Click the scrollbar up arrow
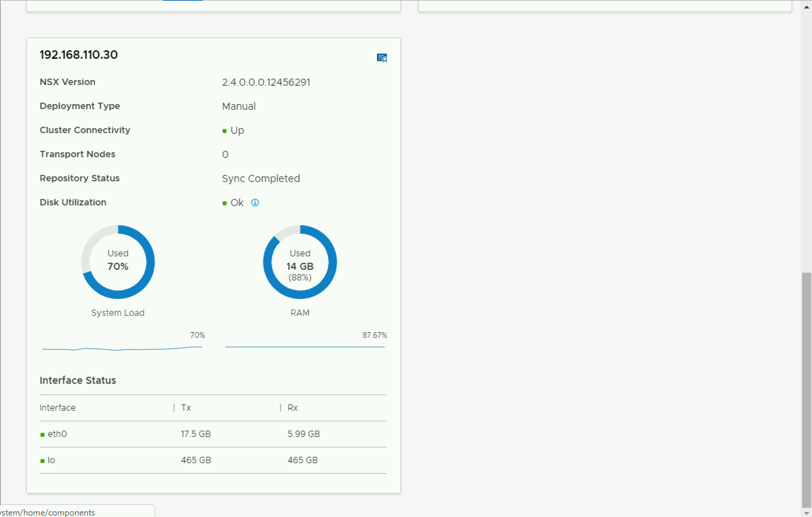The height and width of the screenshot is (517, 812). point(806,7)
